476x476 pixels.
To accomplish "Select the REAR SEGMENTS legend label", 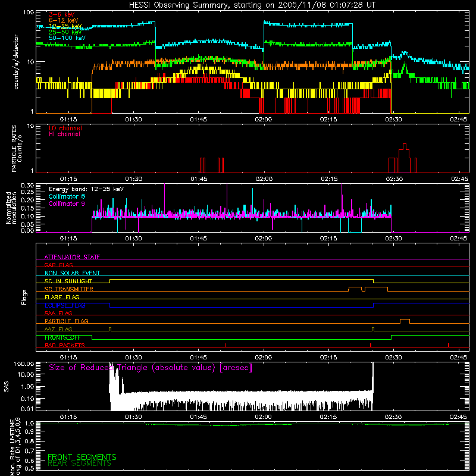I will (79, 464).
